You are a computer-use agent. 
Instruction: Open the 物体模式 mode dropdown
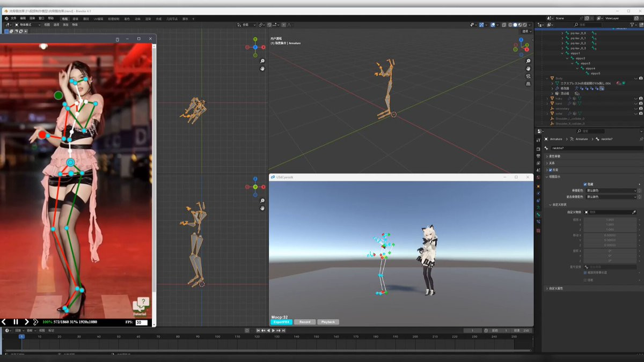(28, 25)
